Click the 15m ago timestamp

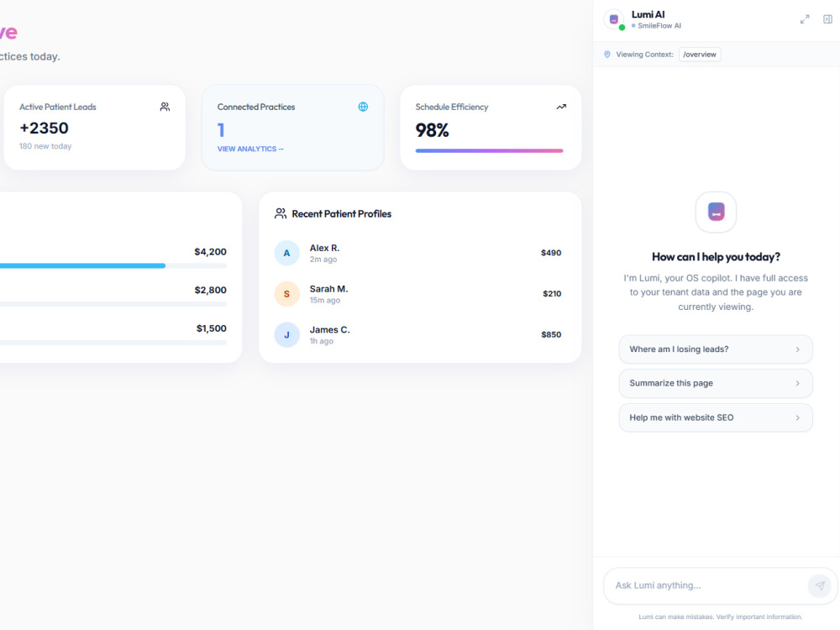pyautogui.click(x=324, y=300)
